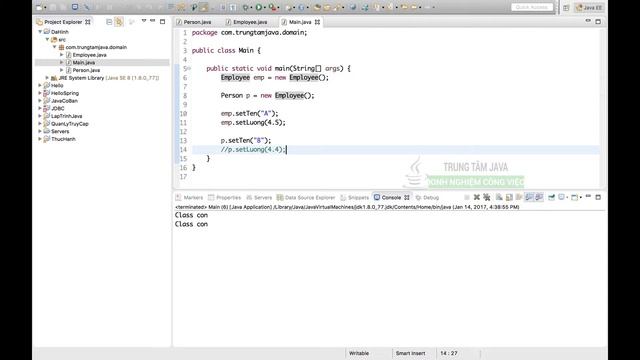Click Remove All Terminated Launches icon
640x360 pixels.
487,197
